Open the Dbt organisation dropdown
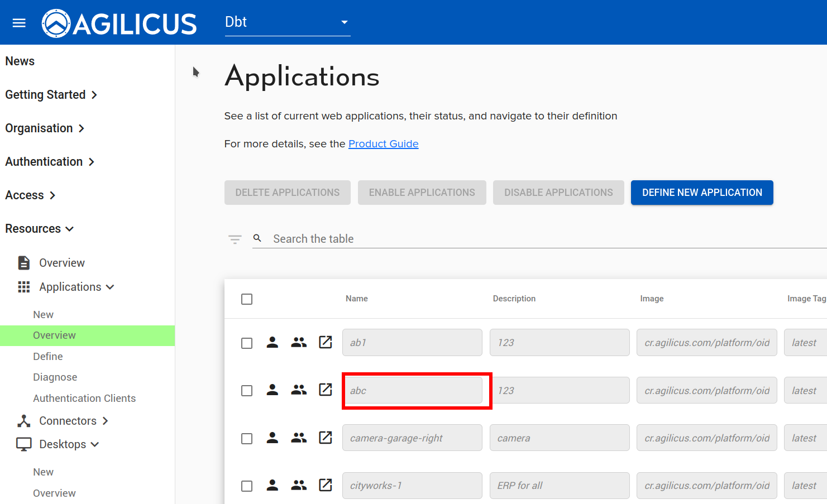 click(287, 22)
